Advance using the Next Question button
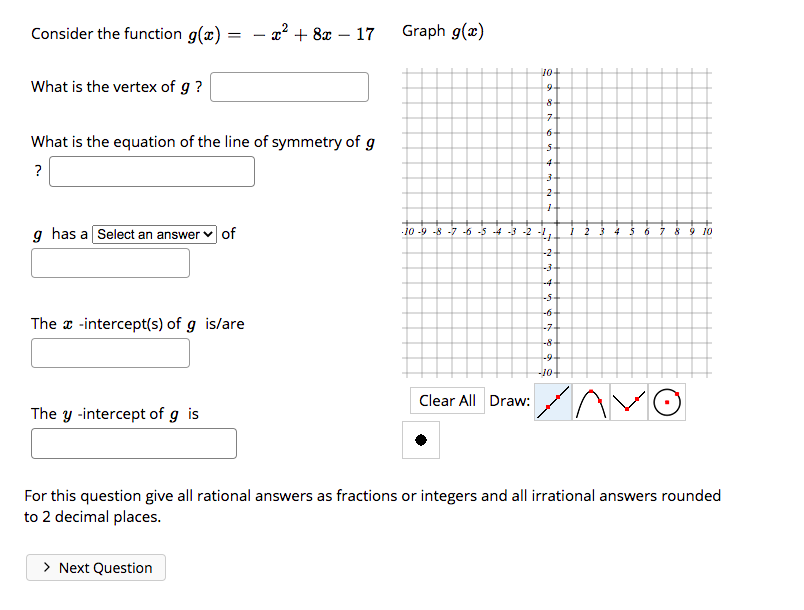 click(95, 567)
